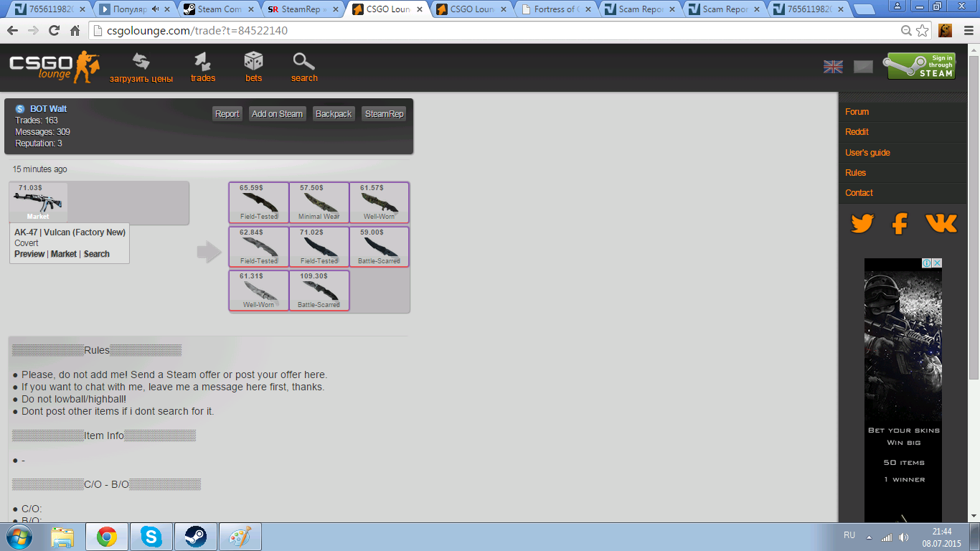Switch language via UK flag icon
Screen dimensions: 980x551
[x=833, y=67]
